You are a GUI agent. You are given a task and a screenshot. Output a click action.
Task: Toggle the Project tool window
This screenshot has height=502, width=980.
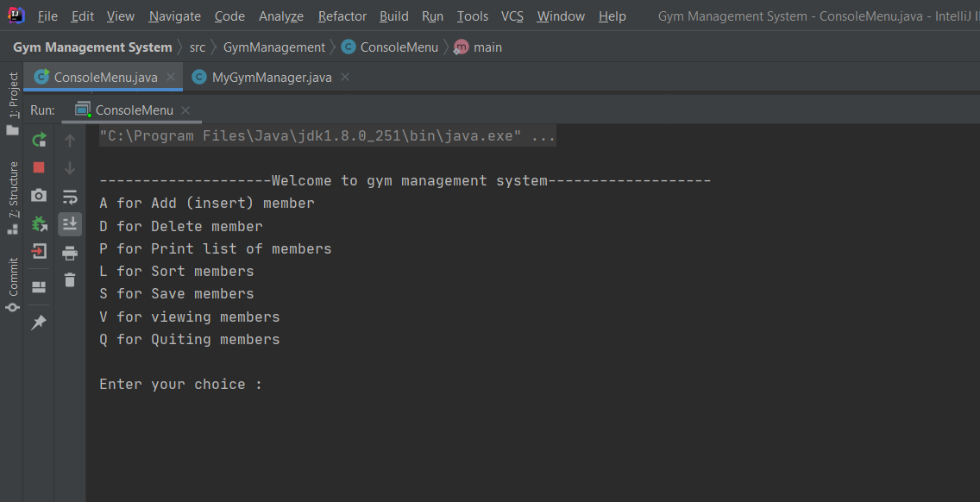pos(12,104)
